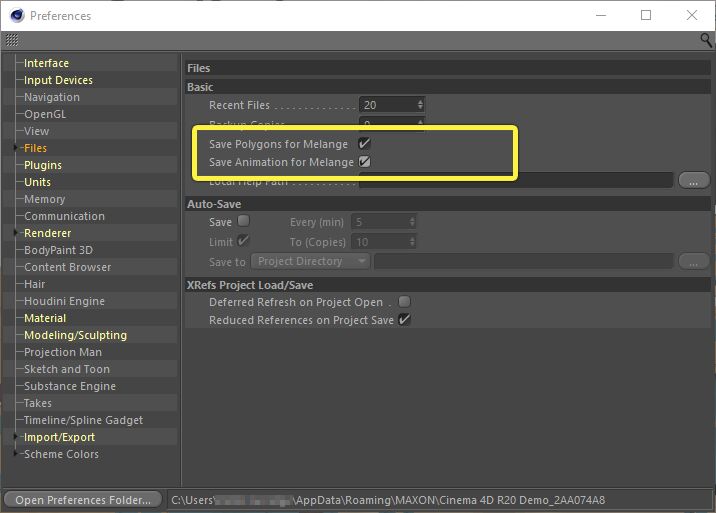Click the Recent Files stepper arrows
The width and height of the screenshot is (716, 513).
(x=420, y=105)
